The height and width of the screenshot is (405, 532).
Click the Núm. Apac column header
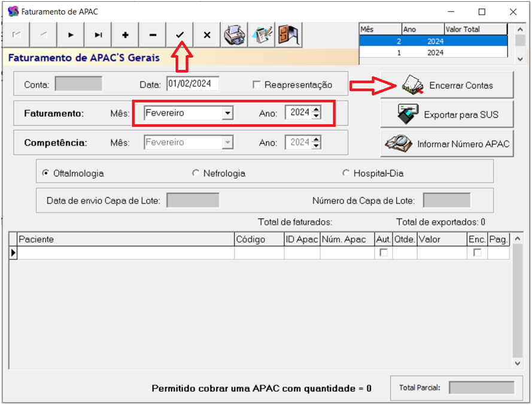pyautogui.click(x=347, y=239)
